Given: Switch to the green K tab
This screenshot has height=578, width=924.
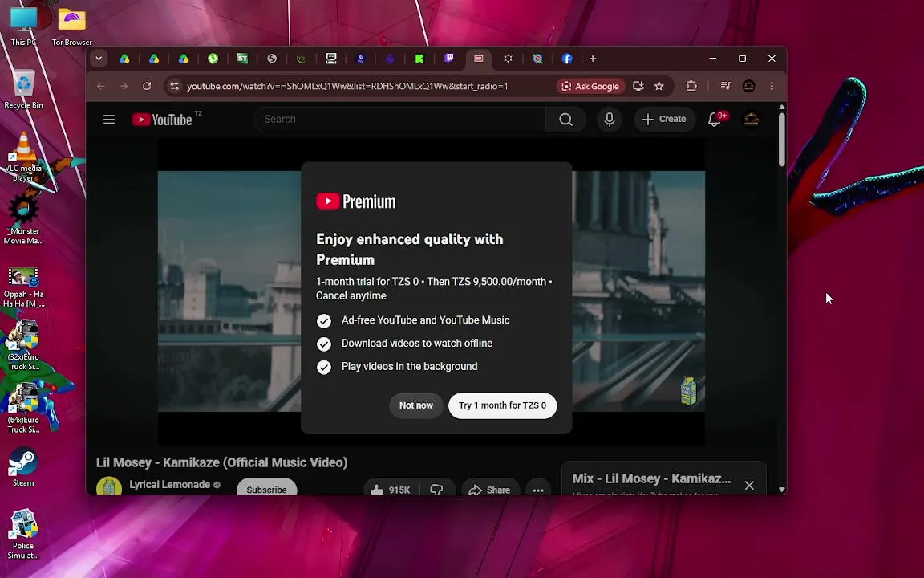Looking at the screenshot, I should (x=419, y=59).
